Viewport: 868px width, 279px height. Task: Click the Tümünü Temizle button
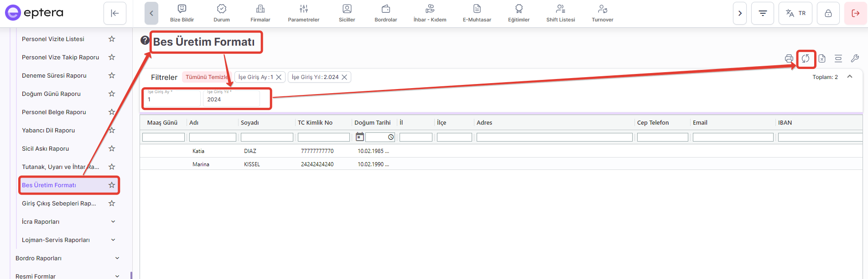[x=207, y=77]
